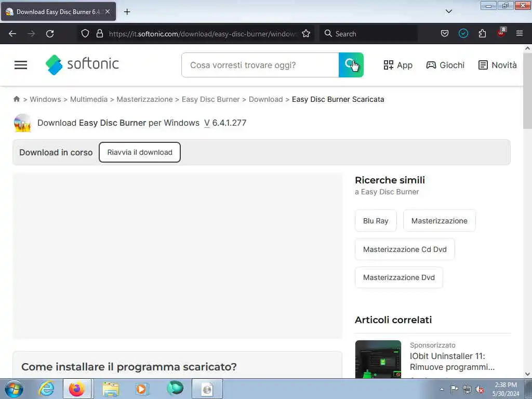This screenshot has height=399, width=532.
Task: Click the page scrollbar down arrow
Action: pyautogui.click(x=527, y=374)
